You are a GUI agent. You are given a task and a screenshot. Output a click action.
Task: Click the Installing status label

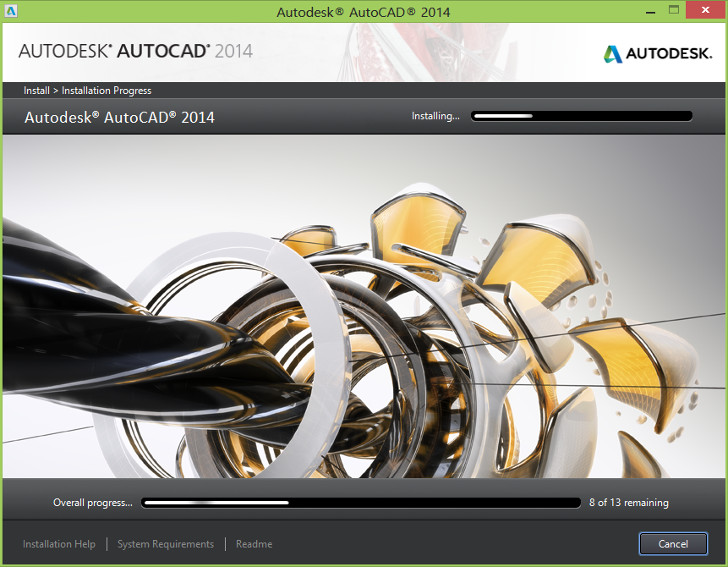click(x=435, y=116)
